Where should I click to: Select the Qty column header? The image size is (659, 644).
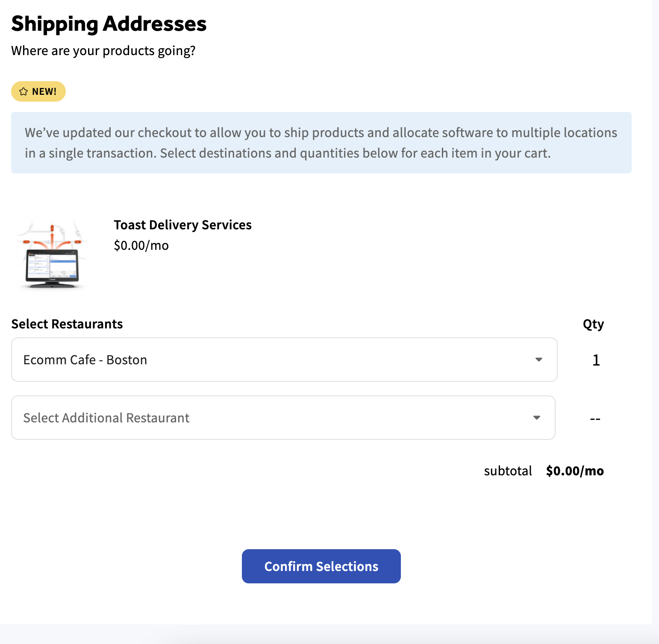[593, 324]
